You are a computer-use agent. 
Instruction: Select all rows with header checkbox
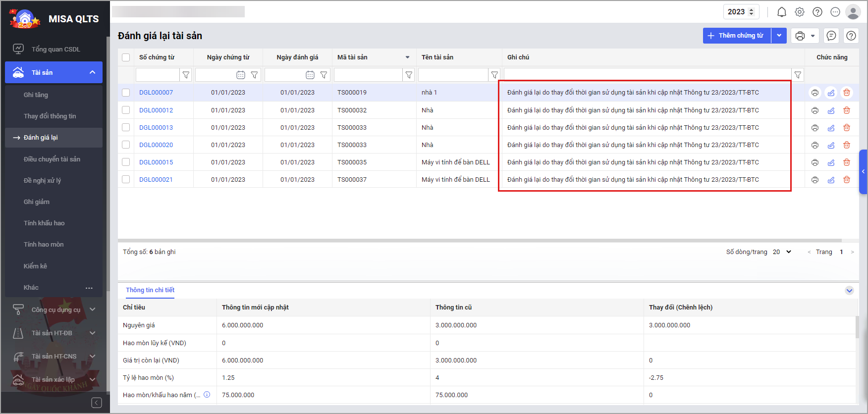tap(126, 57)
